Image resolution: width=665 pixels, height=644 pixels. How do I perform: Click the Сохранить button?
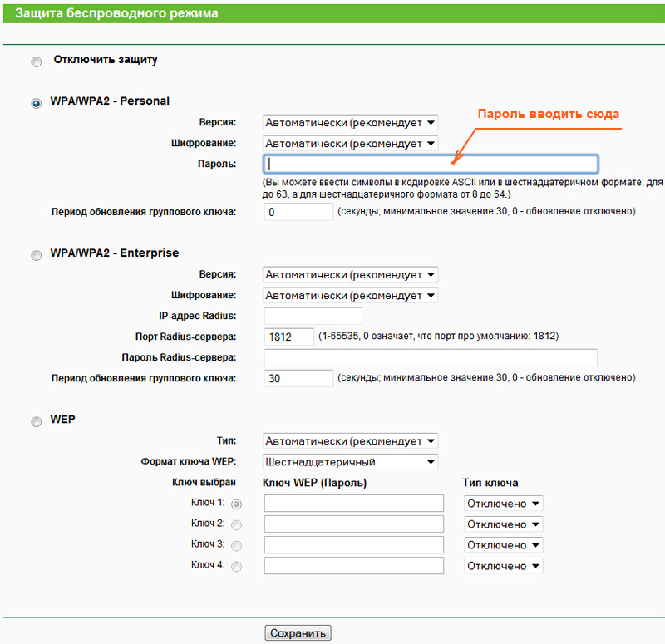click(298, 633)
